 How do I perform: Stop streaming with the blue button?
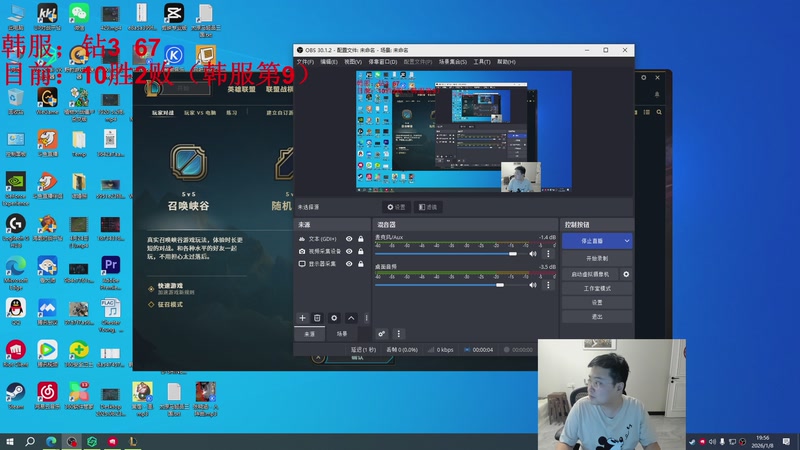592,241
